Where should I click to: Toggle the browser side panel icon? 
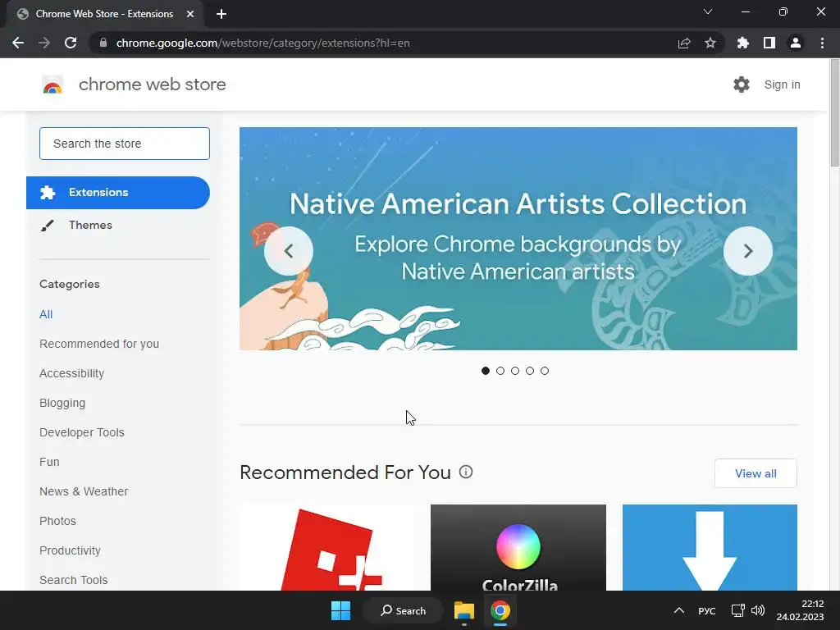coord(769,43)
